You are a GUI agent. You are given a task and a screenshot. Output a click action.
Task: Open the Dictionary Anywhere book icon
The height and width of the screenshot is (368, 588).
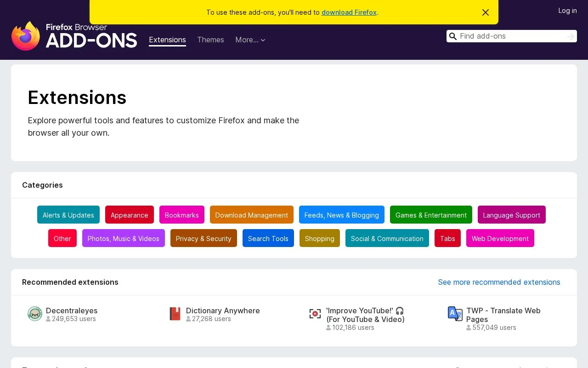(x=175, y=314)
